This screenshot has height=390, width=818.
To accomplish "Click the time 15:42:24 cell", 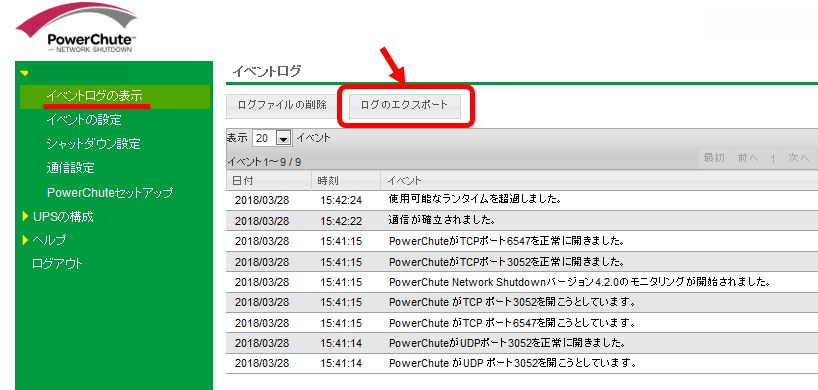I will click(341, 200).
